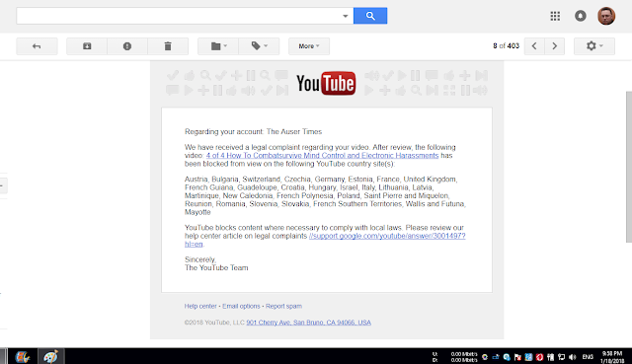
Task: Click the ENG language indicator
Action: pos(588,357)
